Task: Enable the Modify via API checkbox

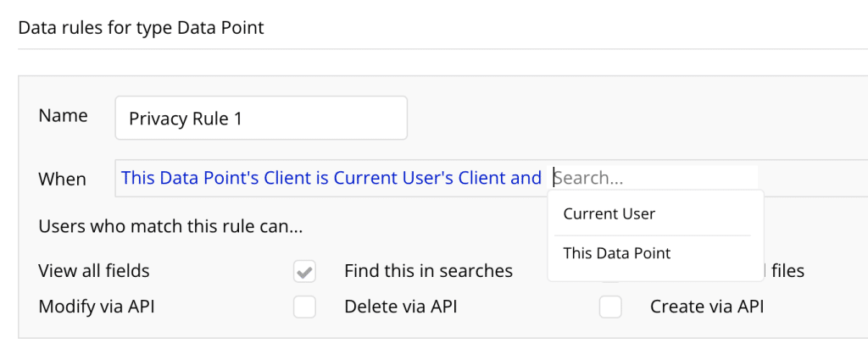Action: (x=304, y=307)
